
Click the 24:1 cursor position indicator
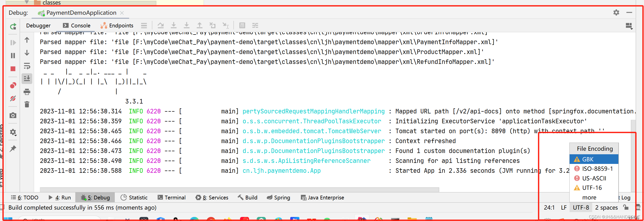click(549, 208)
